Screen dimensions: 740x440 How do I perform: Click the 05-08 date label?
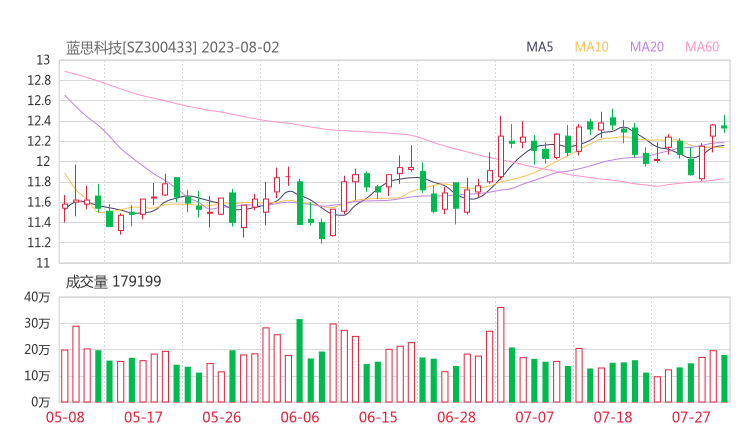pos(65,417)
